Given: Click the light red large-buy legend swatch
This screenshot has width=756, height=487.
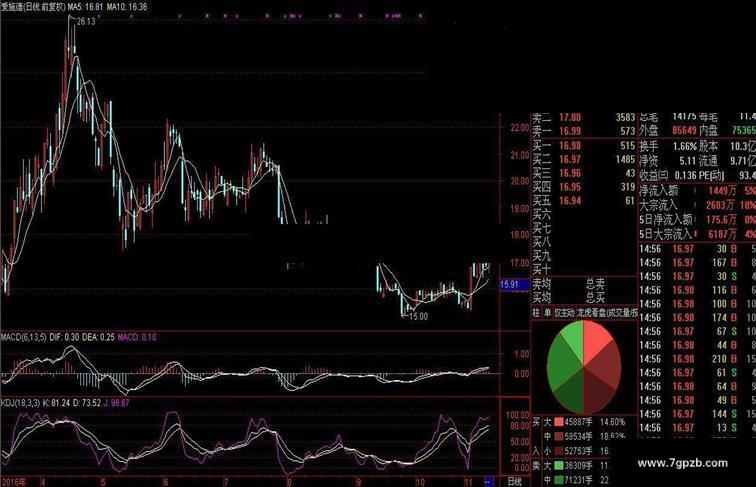Looking at the screenshot, I should [x=559, y=422].
